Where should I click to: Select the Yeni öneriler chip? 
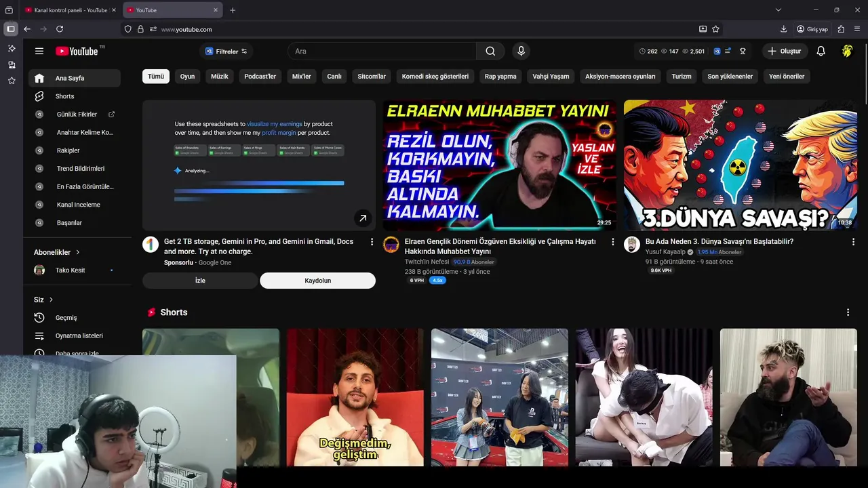click(x=787, y=77)
